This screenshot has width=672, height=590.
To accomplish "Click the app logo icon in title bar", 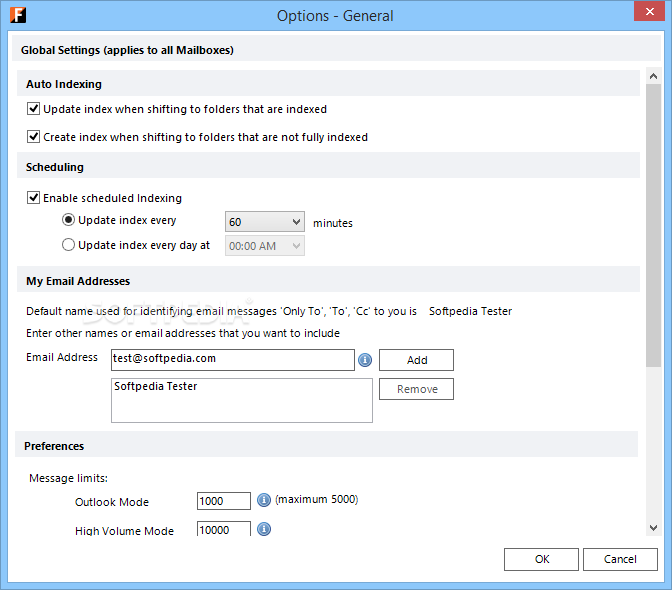I will [x=17, y=15].
